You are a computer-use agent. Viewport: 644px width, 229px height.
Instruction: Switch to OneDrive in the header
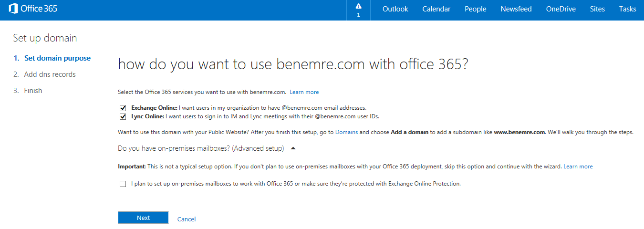(561, 9)
